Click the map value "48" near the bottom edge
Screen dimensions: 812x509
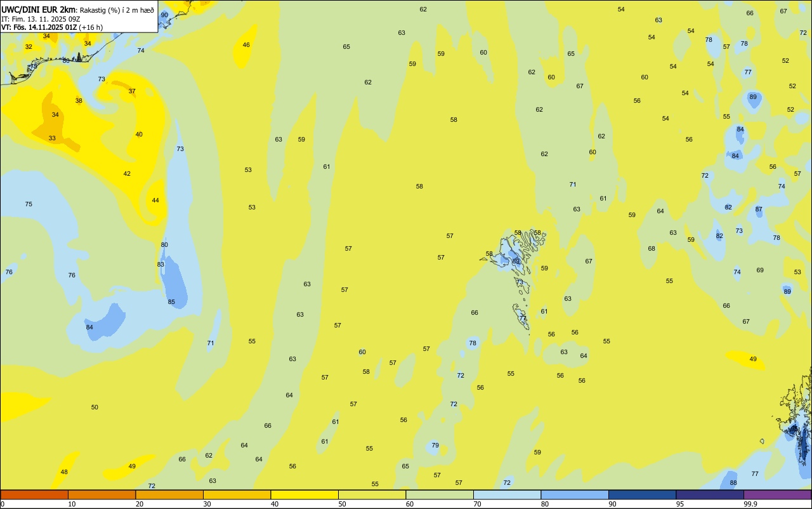click(64, 472)
